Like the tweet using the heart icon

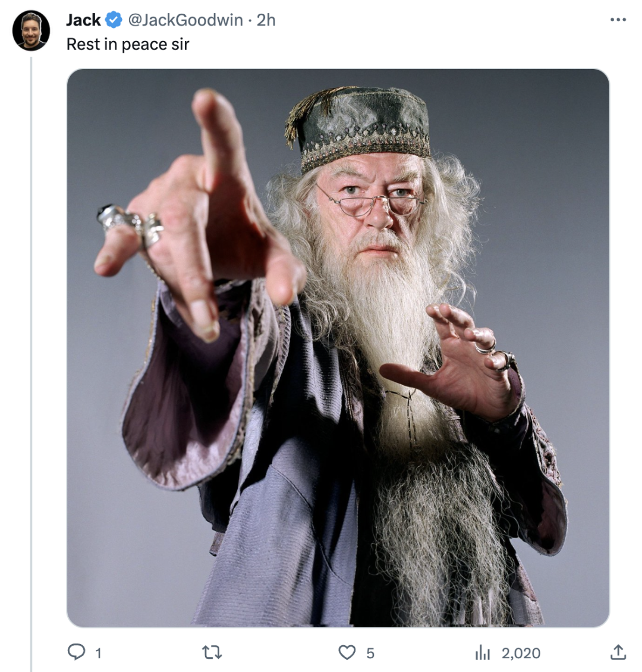[x=347, y=652]
